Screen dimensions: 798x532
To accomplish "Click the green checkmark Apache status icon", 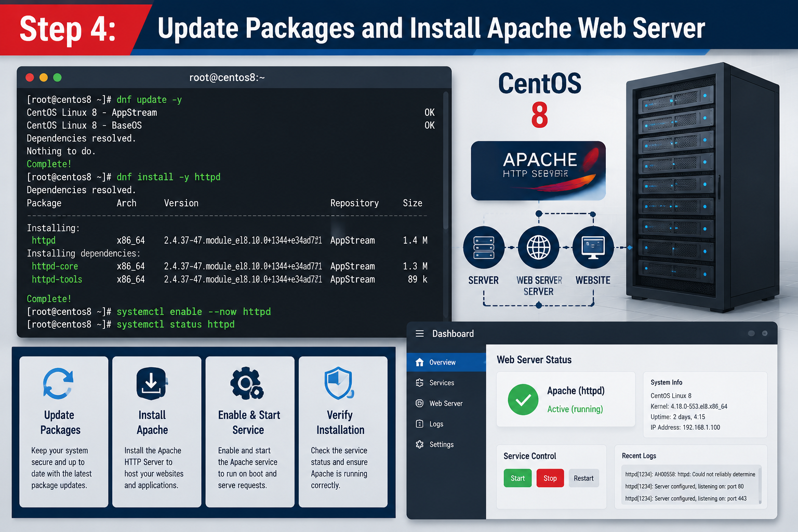I will click(x=523, y=400).
